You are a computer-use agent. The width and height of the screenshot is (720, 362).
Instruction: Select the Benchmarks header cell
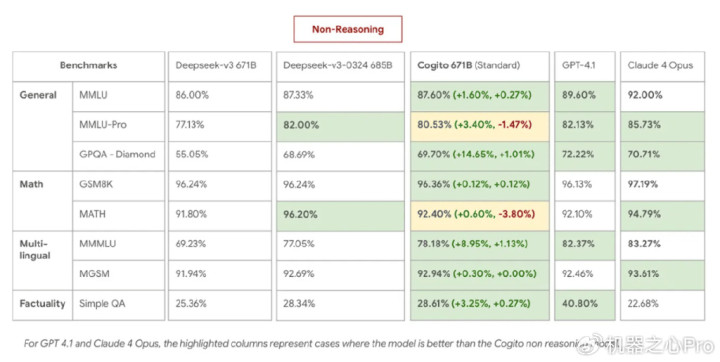tap(88, 66)
